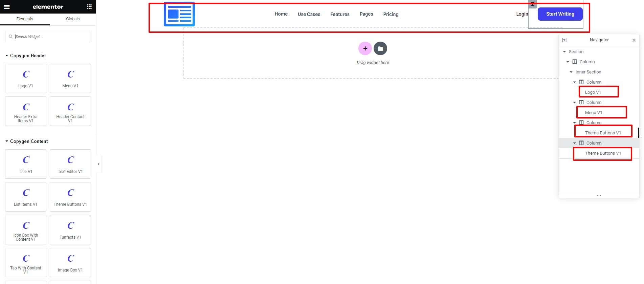Select the Funfacts V1 widget

pos(70,230)
